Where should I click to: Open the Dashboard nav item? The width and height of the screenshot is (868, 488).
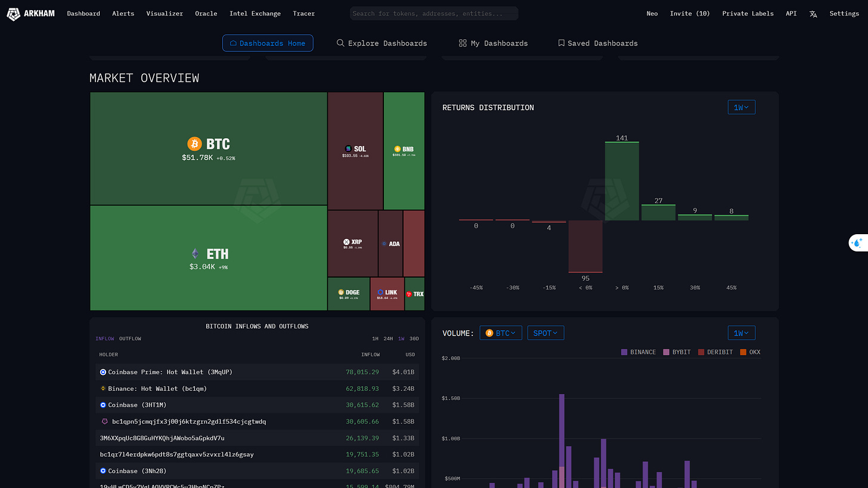(83, 13)
